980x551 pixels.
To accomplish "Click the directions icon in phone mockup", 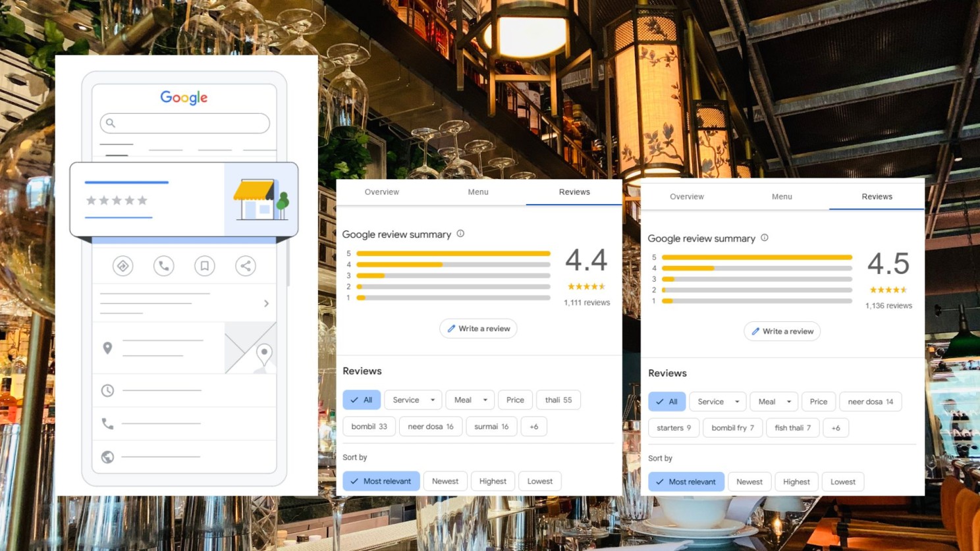I will click(122, 266).
